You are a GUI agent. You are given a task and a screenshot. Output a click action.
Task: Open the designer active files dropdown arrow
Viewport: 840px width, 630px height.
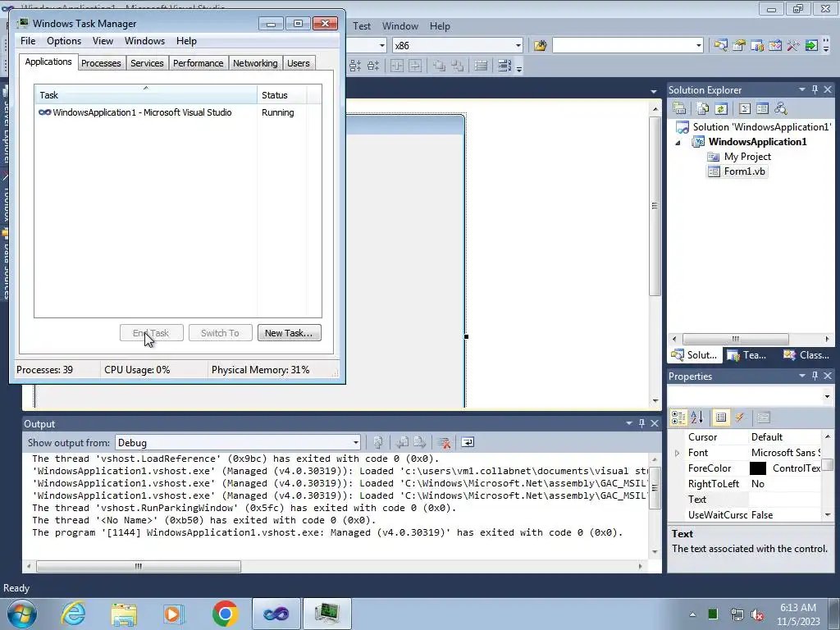[654, 92]
